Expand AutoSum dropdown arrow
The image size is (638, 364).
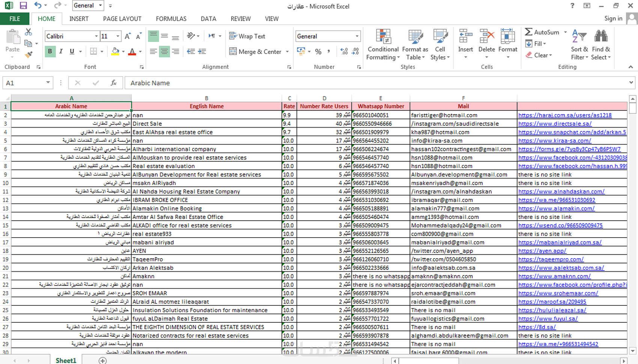pos(566,32)
